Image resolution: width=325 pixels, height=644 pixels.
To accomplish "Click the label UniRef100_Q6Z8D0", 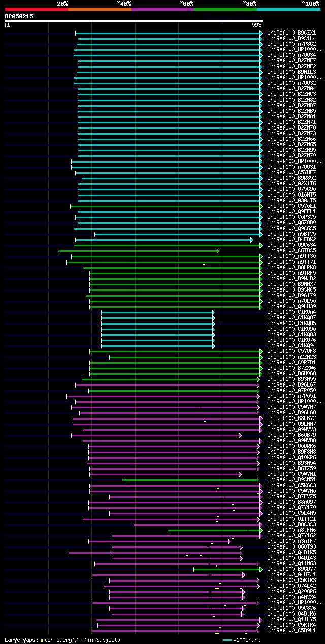I will [292, 223].
